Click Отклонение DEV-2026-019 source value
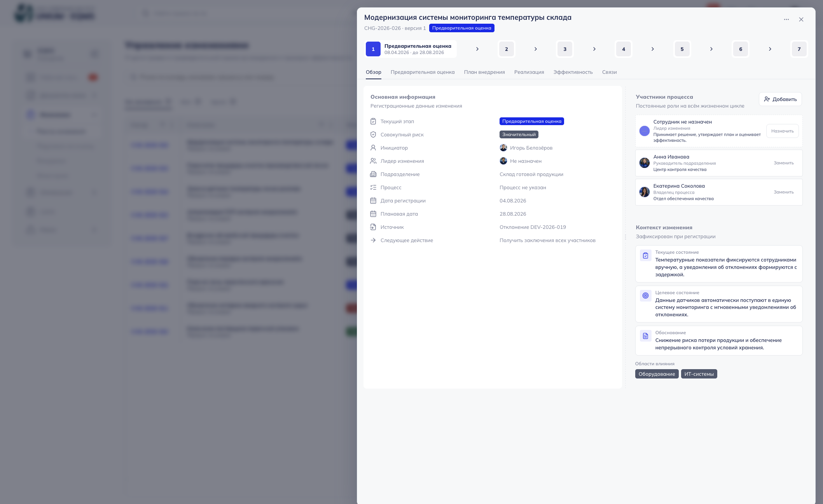This screenshot has width=823, height=504. 533,227
